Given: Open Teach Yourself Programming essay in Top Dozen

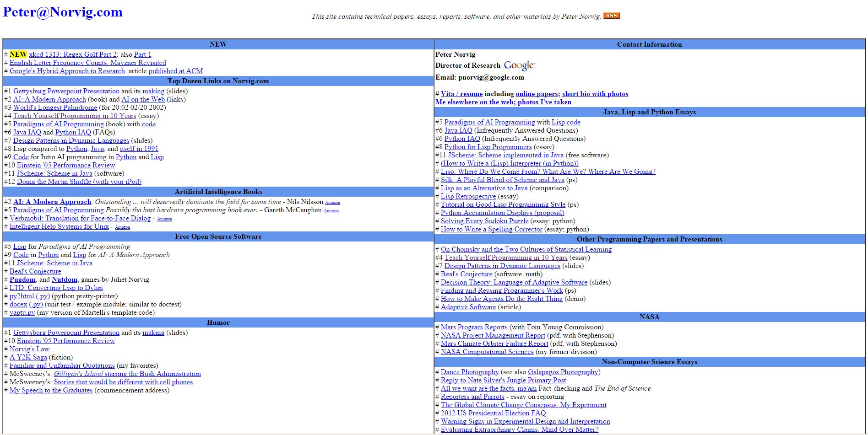Looking at the screenshot, I should pos(75,116).
